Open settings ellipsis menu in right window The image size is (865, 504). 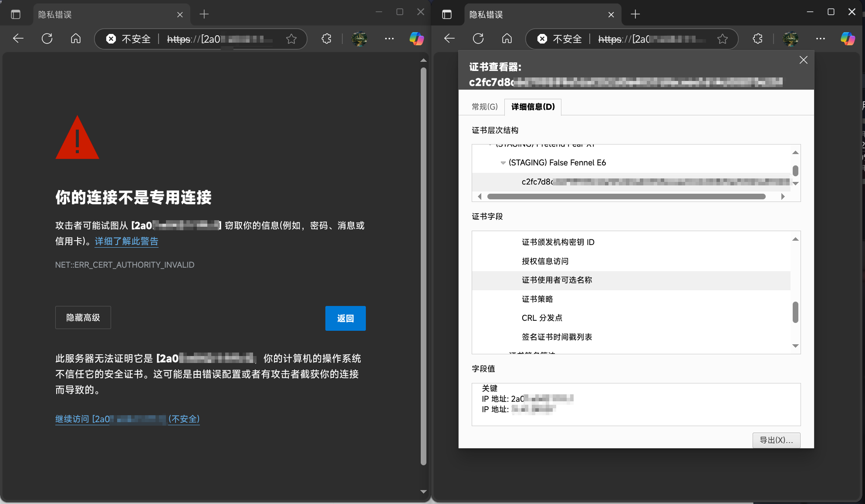821,39
